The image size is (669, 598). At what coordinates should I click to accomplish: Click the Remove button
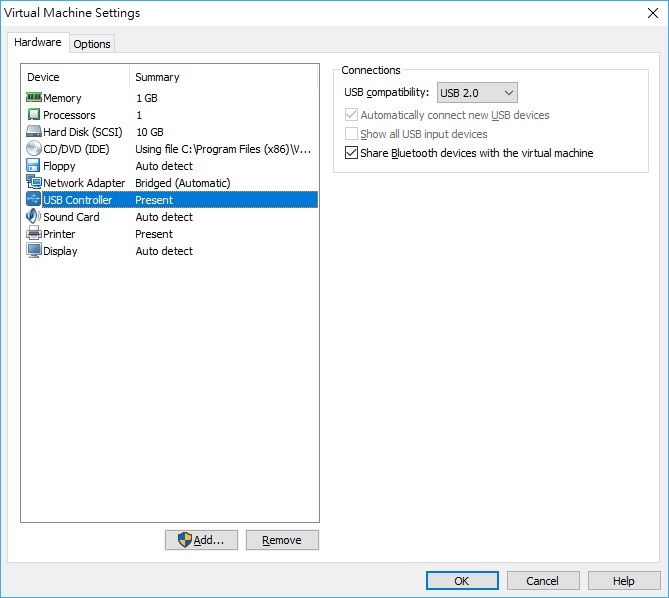pos(282,540)
